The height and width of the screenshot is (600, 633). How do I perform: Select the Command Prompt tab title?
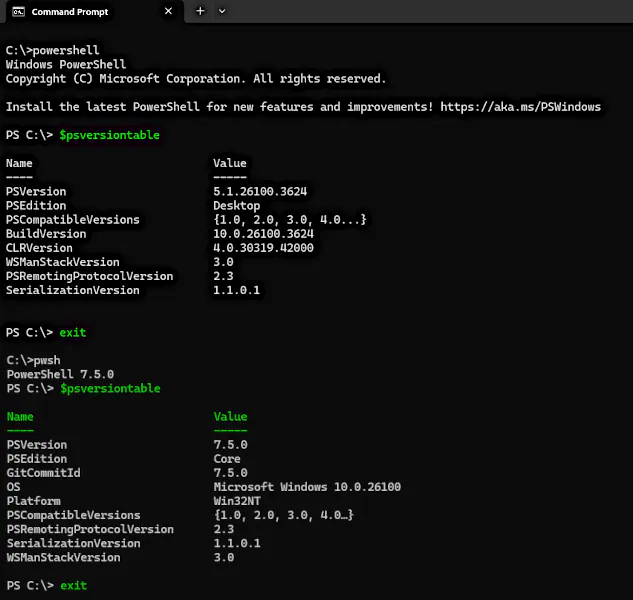pyautogui.click(x=70, y=12)
